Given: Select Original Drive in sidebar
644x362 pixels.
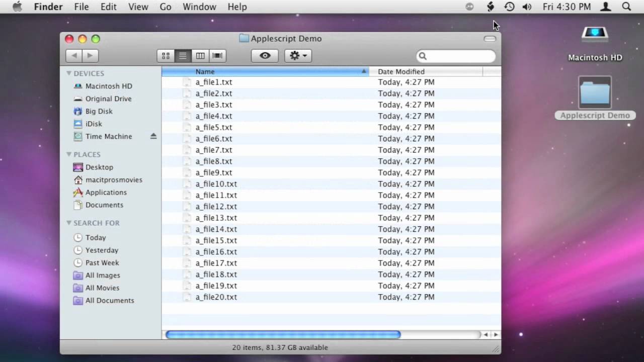Looking at the screenshot, I should 108,99.
